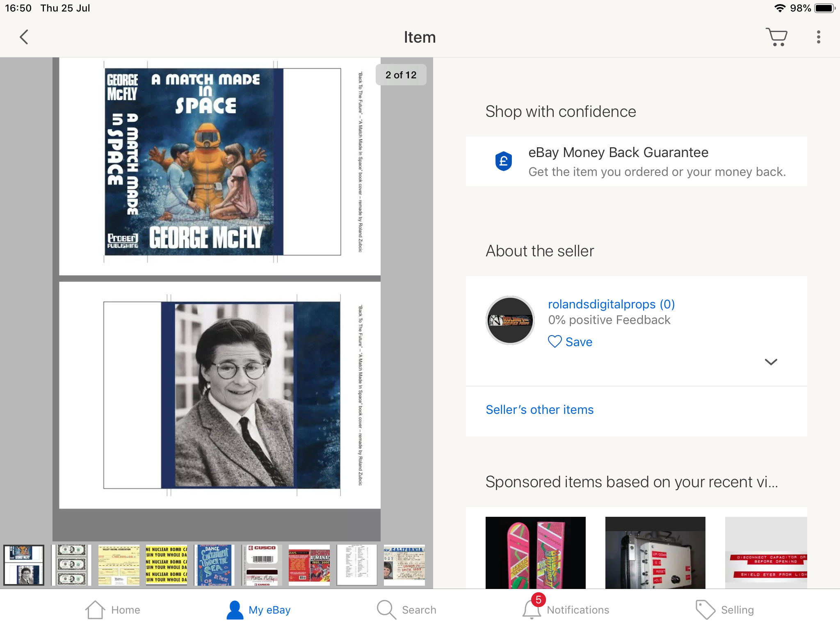Screen dimensions: 840x630
Task: Switch to the My eBay tab
Action: click(258, 610)
